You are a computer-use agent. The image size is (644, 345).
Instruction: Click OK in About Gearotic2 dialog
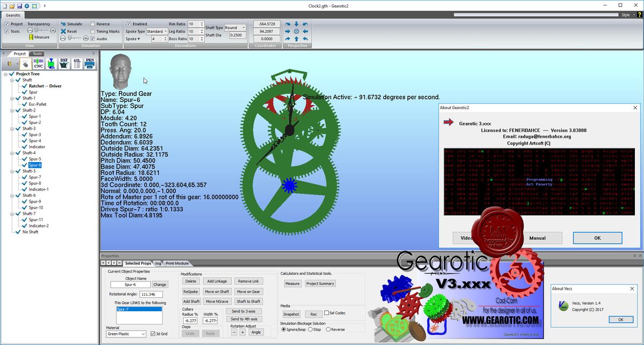[x=597, y=238]
